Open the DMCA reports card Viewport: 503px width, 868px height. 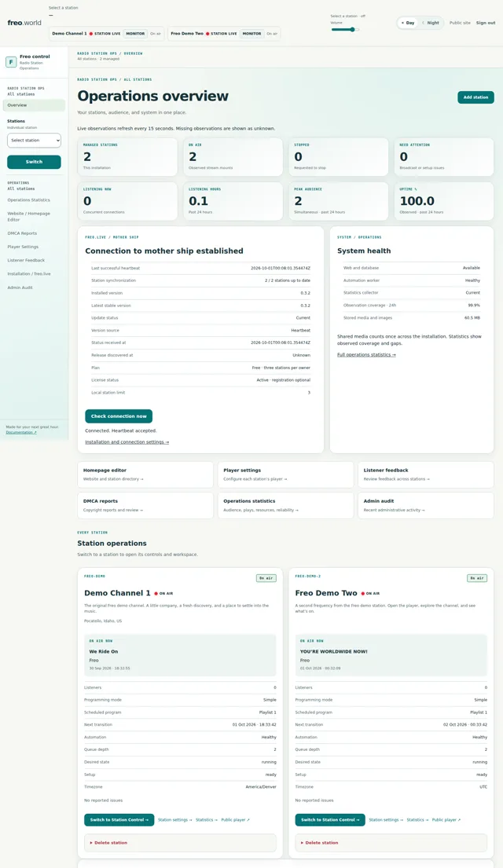tap(145, 505)
